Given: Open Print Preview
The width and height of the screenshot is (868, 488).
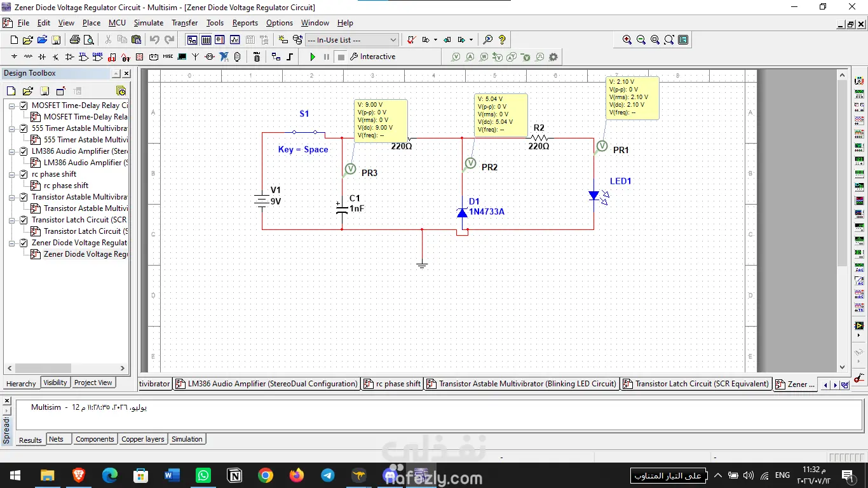Looking at the screenshot, I should [89, 39].
